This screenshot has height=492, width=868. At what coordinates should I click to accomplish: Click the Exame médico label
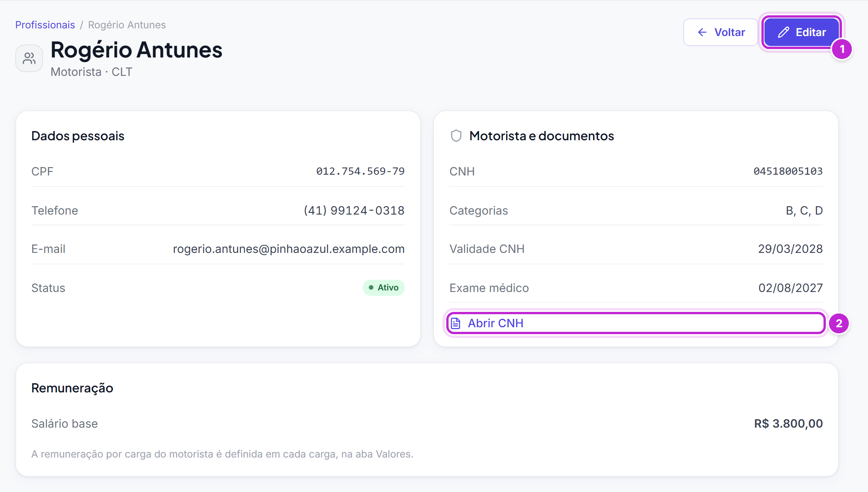click(489, 288)
